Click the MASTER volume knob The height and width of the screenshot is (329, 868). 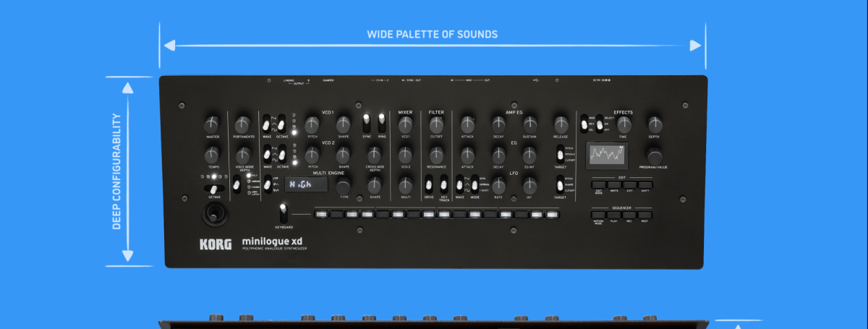212,124
